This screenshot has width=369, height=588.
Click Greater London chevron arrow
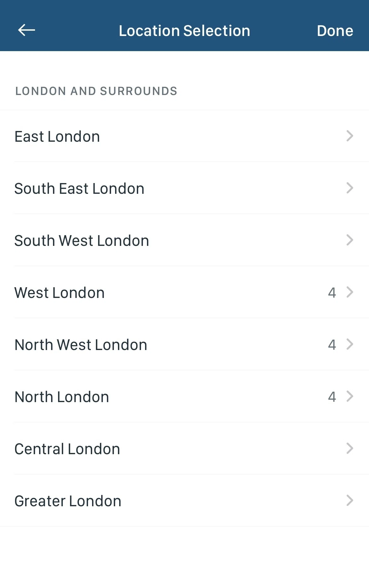349,501
